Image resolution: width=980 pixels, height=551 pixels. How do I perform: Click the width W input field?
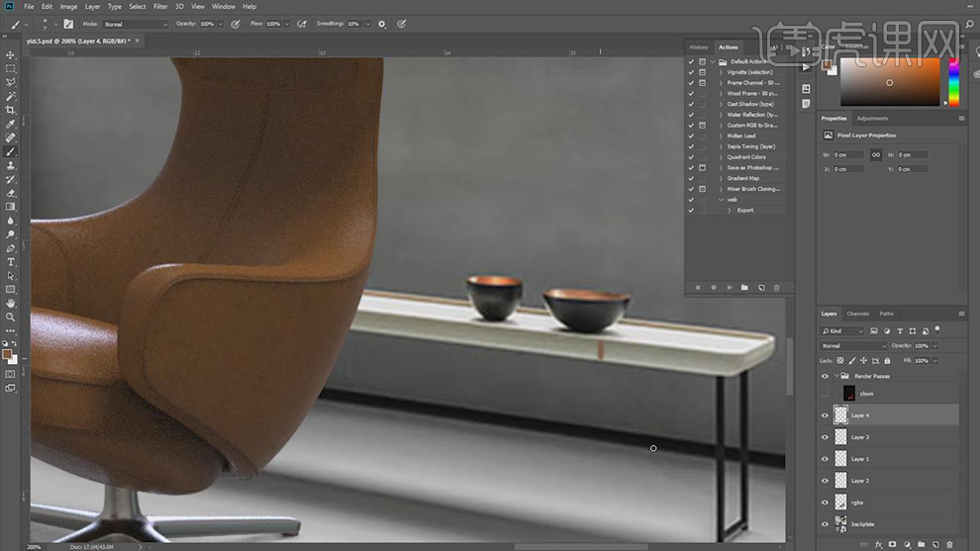(847, 155)
